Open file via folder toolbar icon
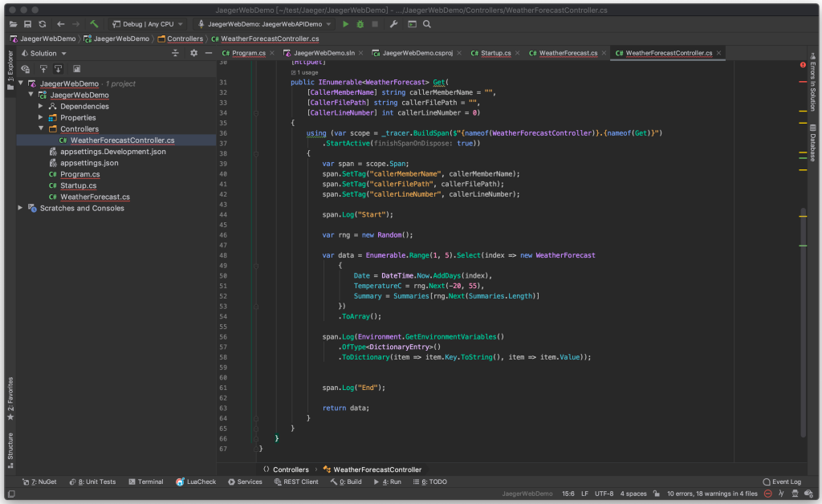 coord(13,24)
